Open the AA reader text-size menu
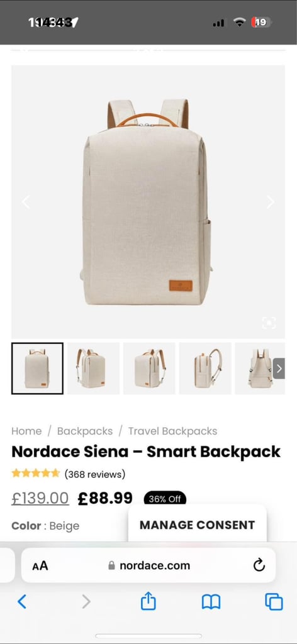 (40, 566)
